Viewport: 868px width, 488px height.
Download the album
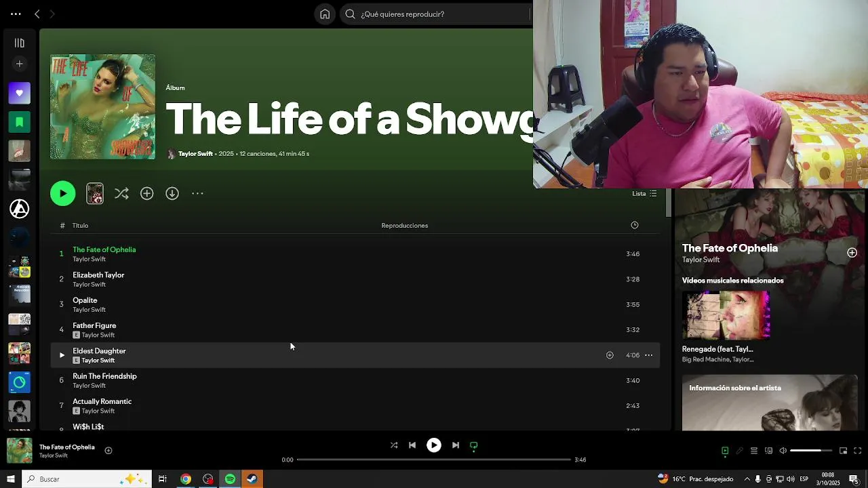[172, 194]
